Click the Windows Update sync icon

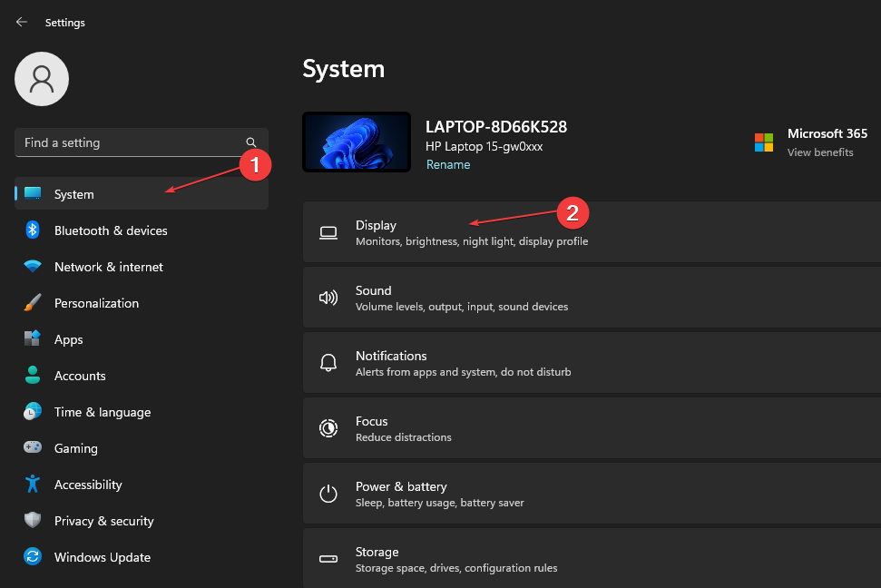pyautogui.click(x=33, y=557)
